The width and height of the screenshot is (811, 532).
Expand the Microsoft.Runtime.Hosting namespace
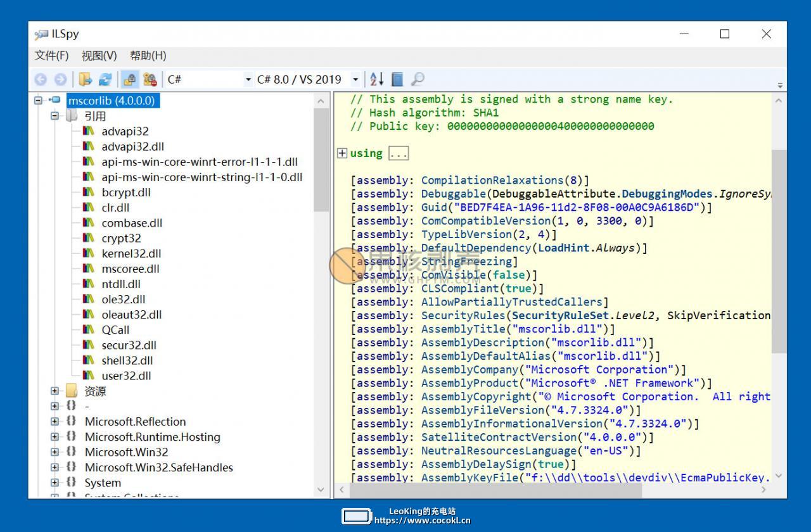pyautogui.click(x=54, y=436)
